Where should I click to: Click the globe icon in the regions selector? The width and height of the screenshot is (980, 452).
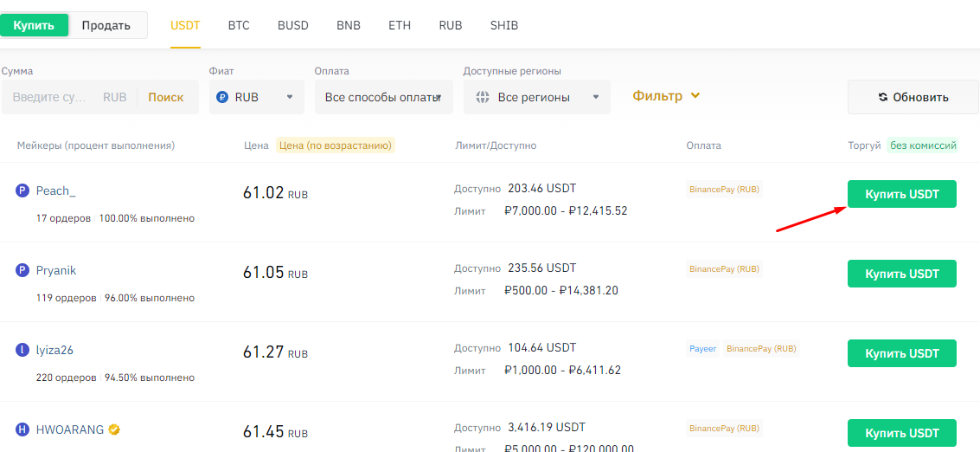coord(482,97)
